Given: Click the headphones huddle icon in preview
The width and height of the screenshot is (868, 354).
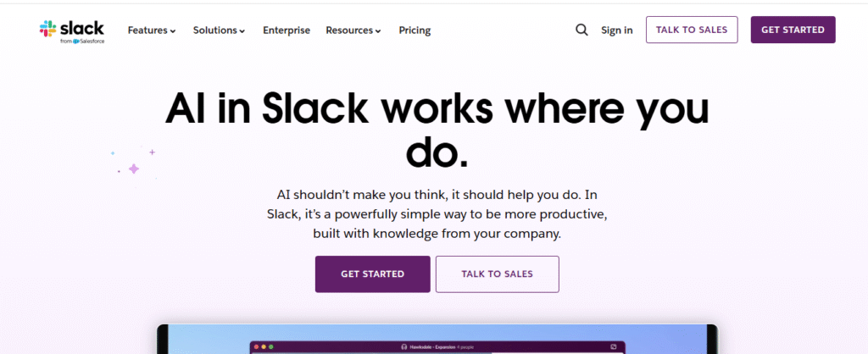Looking at the screenshot, I should [404, 347].
